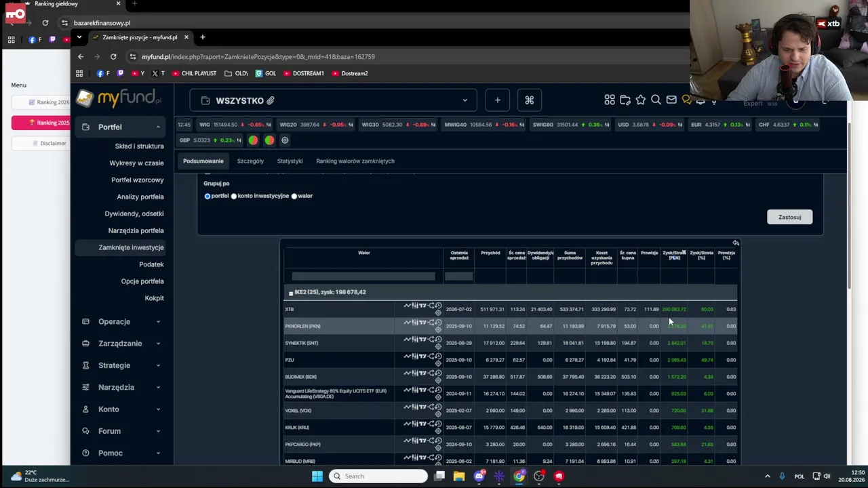Select the 'konto inwestycyjne' grouping option
Viewport: 868px width, 488px height.
[234, 196]
